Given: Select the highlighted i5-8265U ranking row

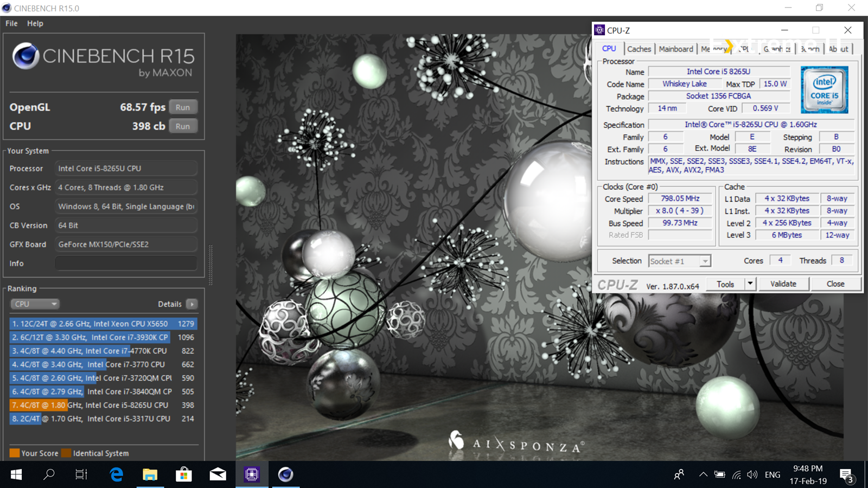Looking at the screenshot, I should click(103, 405).
